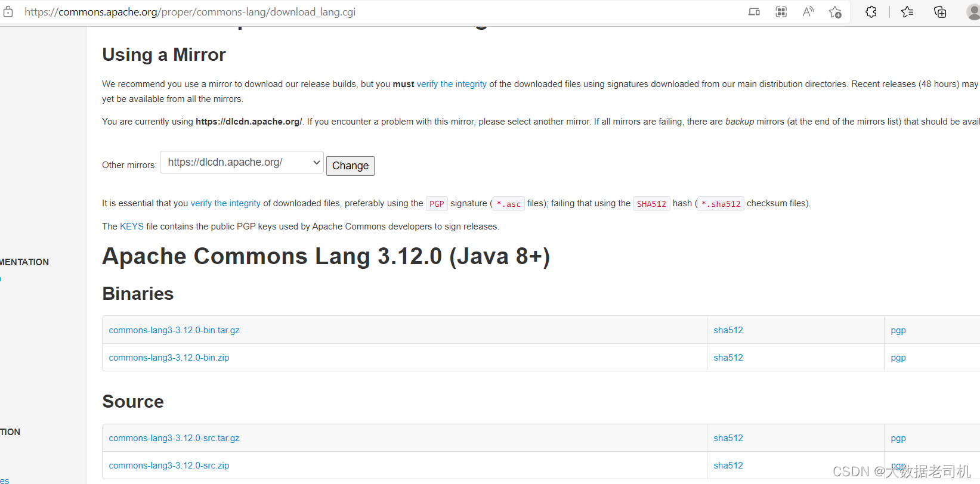
Task: Download commons-lang3-3.12.0-src.zip
Action: point(169,466)
